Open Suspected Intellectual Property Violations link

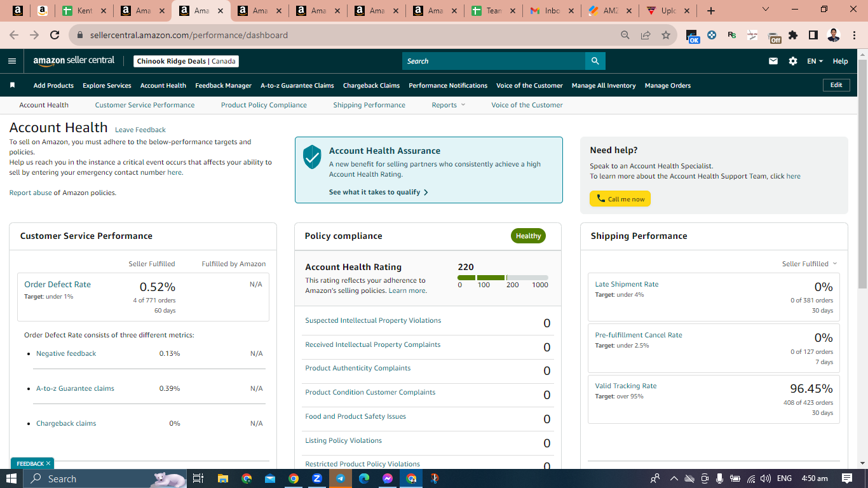pyautogui.click(x=373, y=320)
